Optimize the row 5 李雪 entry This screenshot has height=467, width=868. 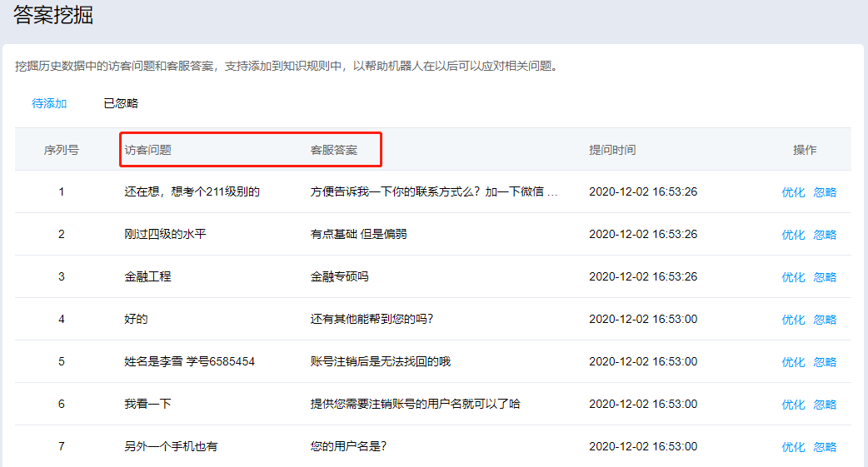pos(793,362)
